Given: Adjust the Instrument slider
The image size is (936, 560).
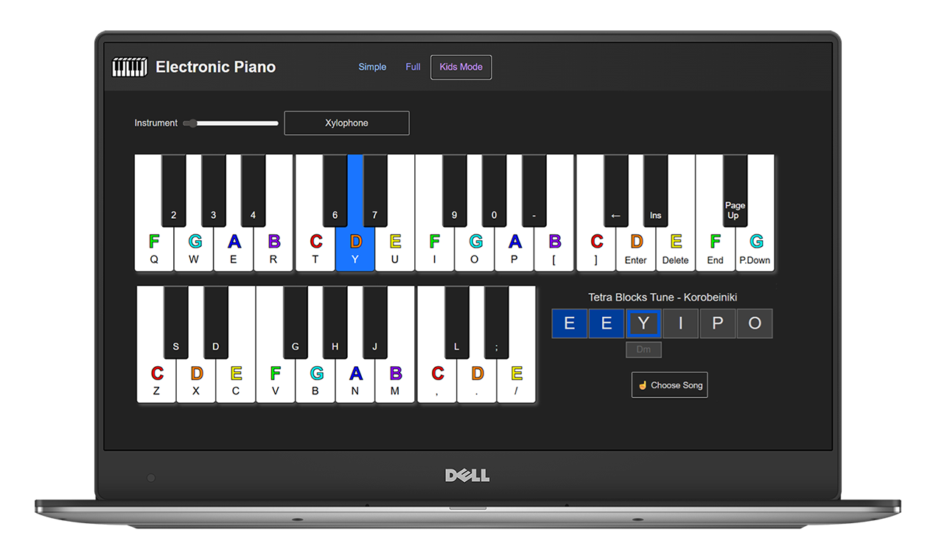Looking at the screenshot, I should point(231,123).
